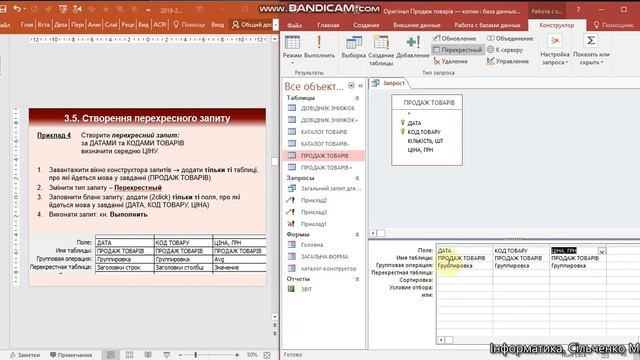Select the ПРОДАЖ ТОВАРІВ table in navigation pane

[324, 156]
